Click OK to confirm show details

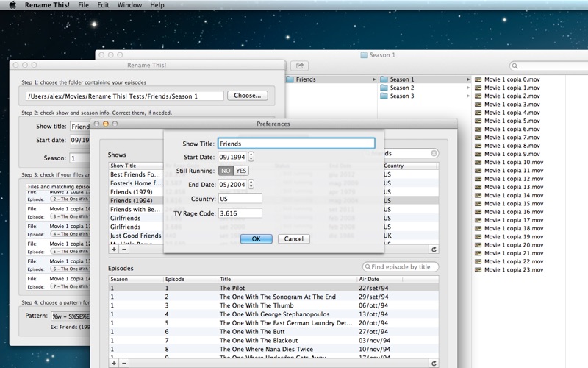[256, 239]
